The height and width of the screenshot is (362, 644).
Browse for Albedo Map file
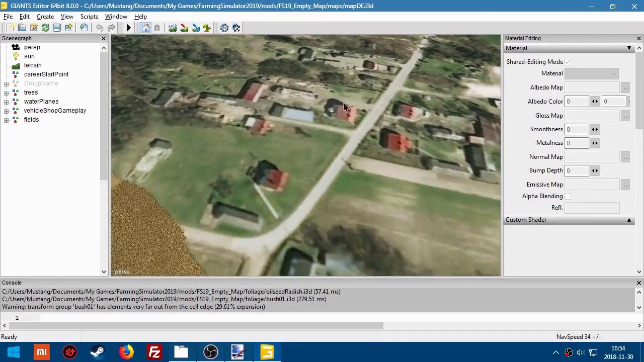point(625,87)
